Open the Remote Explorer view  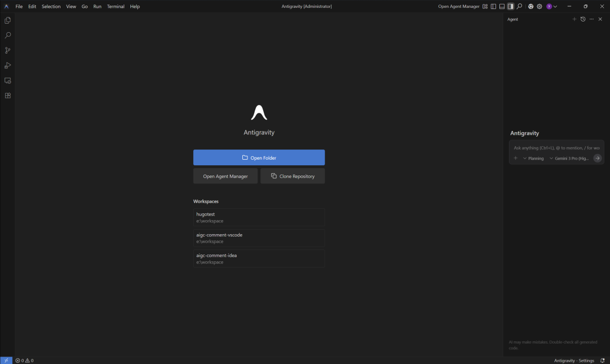tap(7, 81)
